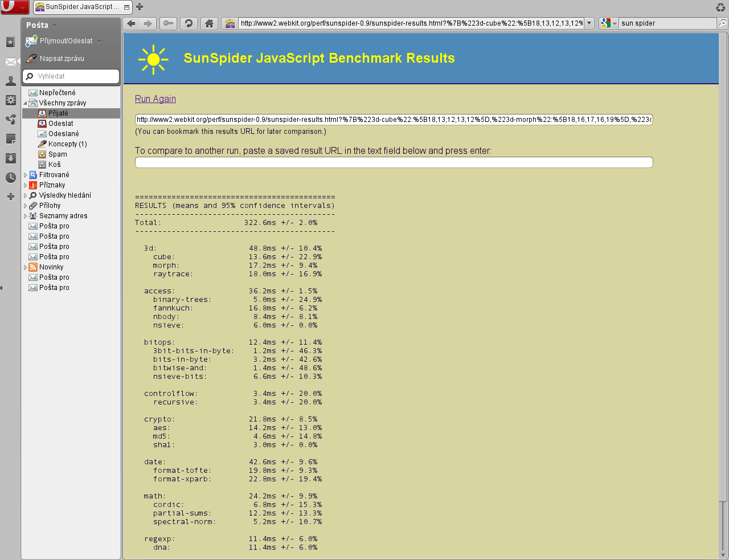
Task: Expand Příznaky tree node
Action: point(25,185)
